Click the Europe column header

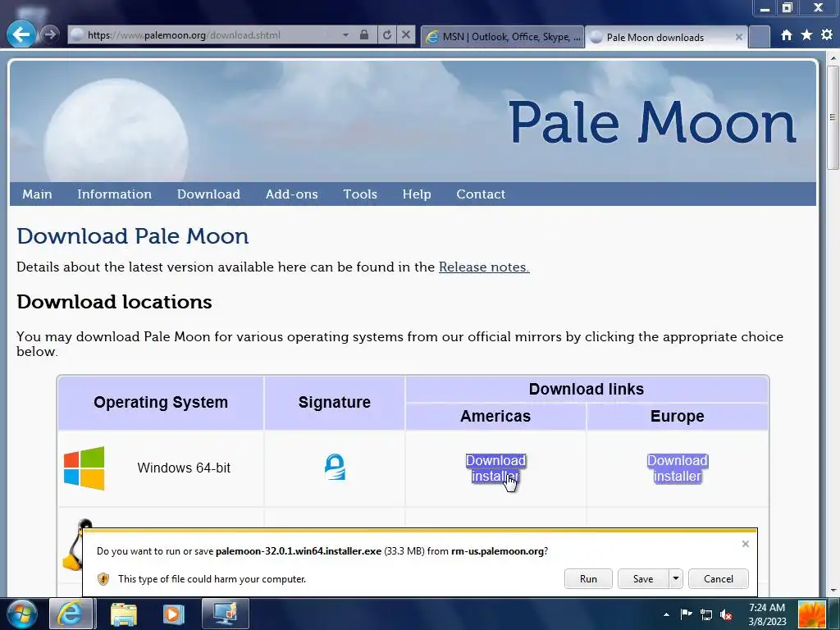click(677, 416)
